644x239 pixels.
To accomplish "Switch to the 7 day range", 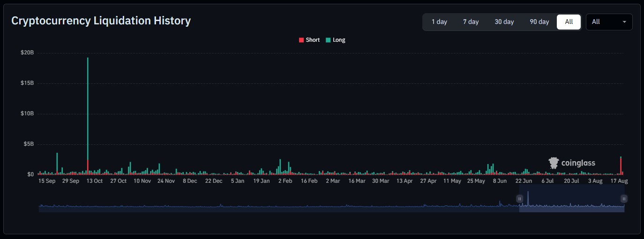I will [x=471, y=22].
